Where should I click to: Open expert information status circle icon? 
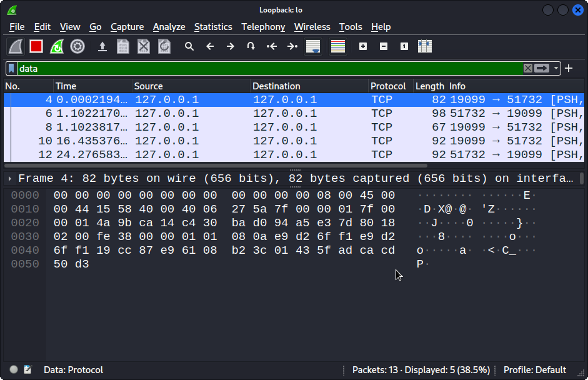pyautogui.click(x=14, y=369)
